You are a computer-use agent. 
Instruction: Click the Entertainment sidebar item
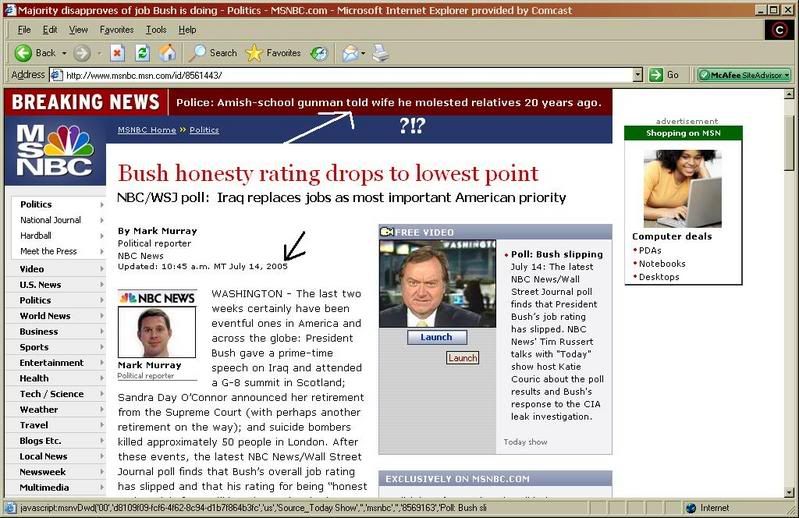(x=51, y=363)
